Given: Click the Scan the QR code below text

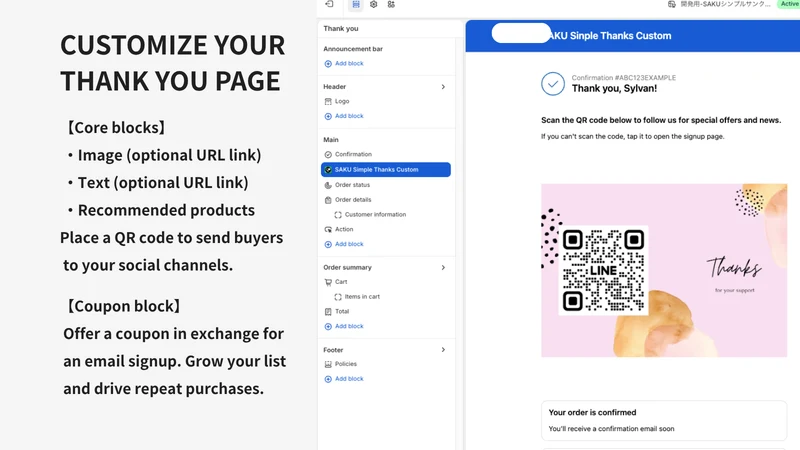Looking at the screenshot, I should (661, 120).
